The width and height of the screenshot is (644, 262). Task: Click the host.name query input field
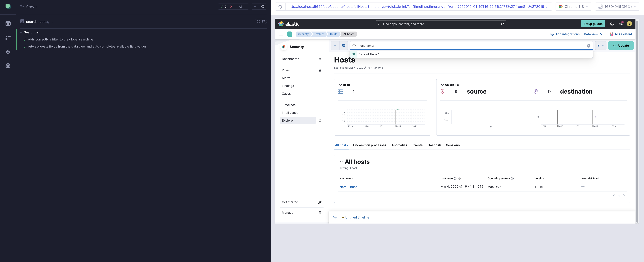471,46
